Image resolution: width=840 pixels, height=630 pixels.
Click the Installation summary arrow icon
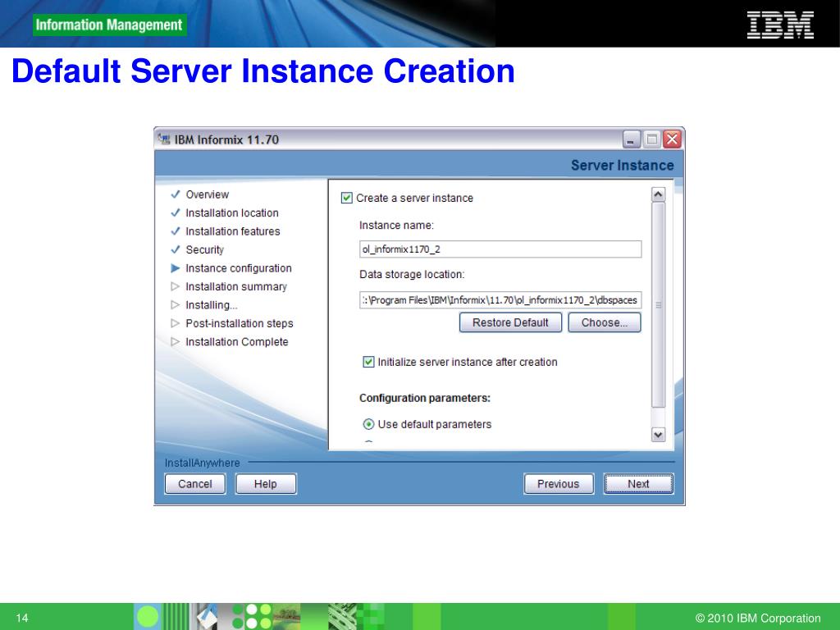[176, 286]
